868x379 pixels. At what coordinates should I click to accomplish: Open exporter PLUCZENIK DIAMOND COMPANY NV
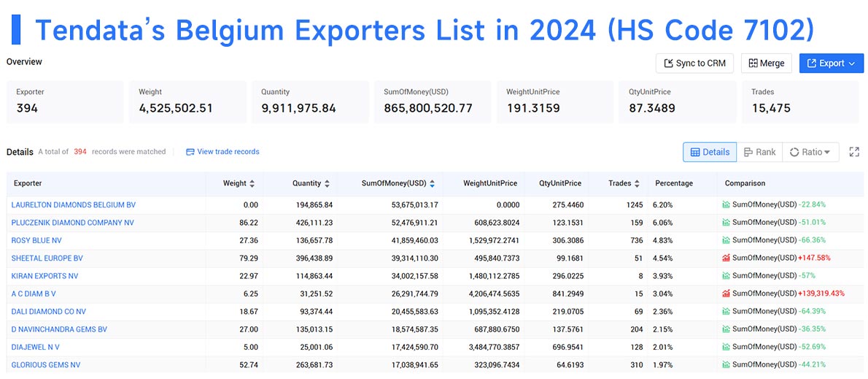coord(72,223)
